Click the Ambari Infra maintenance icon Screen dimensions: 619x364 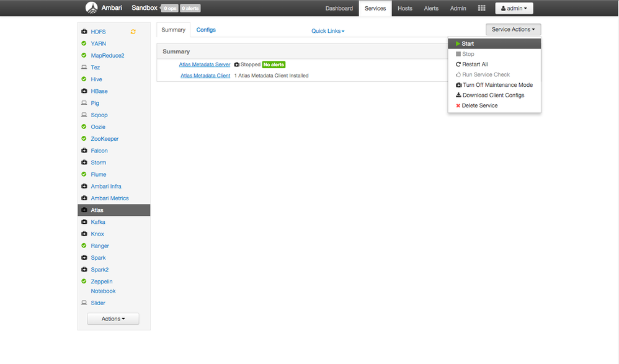(84, 186)
